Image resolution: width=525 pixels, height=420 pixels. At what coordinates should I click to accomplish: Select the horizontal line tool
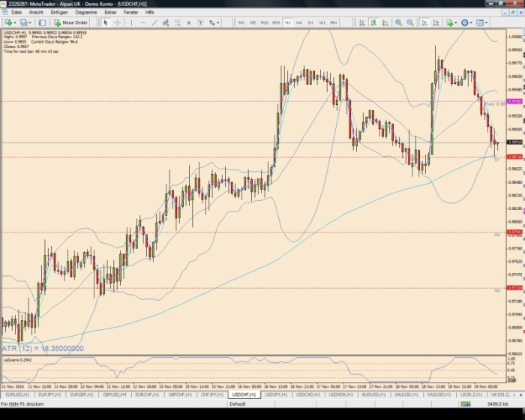point(143,22)
